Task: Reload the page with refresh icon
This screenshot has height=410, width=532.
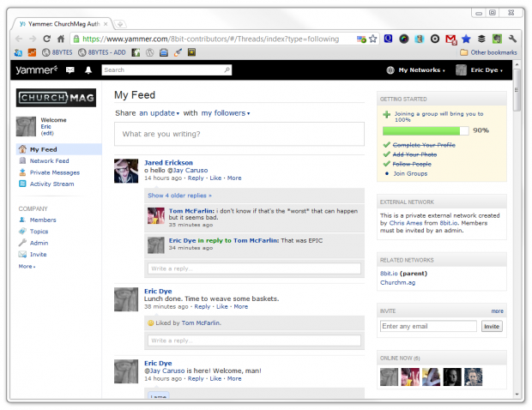Action: (x=47, y=39)
